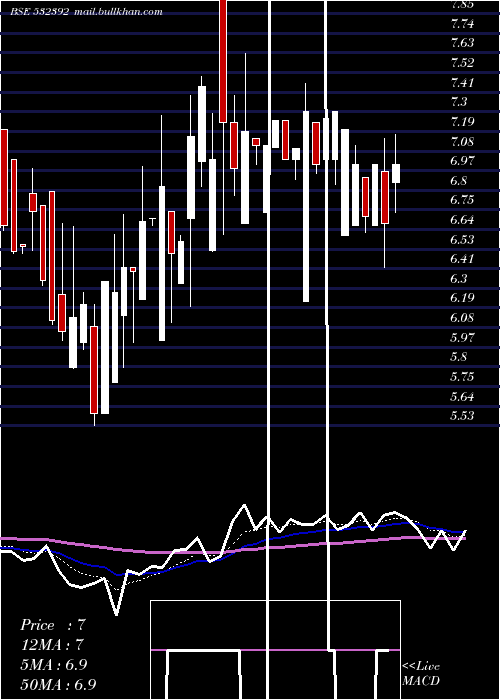500x700 pixels.
Task: Click the 6.8 price axis label
Action: pos(459,180)
